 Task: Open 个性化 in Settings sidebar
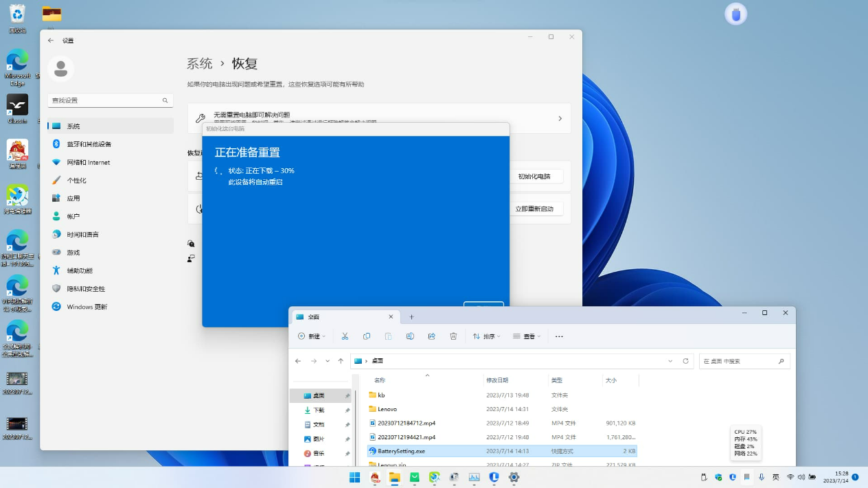click(x=110, y=181)
